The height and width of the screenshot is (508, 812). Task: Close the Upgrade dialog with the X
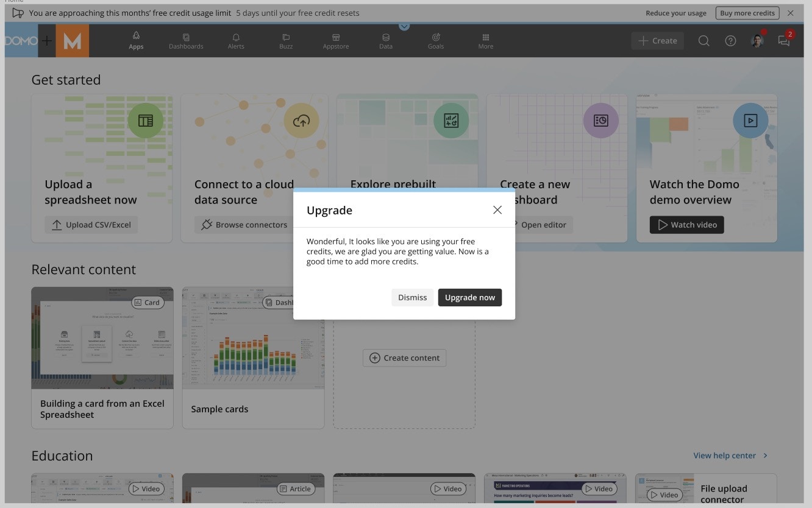(x=497, y=210)
